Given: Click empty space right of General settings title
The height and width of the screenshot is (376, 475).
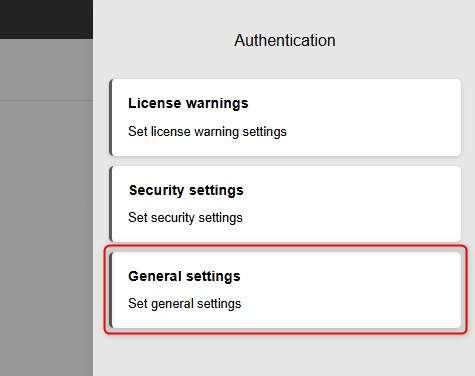Looking at the screenshot, I should 350,276.
